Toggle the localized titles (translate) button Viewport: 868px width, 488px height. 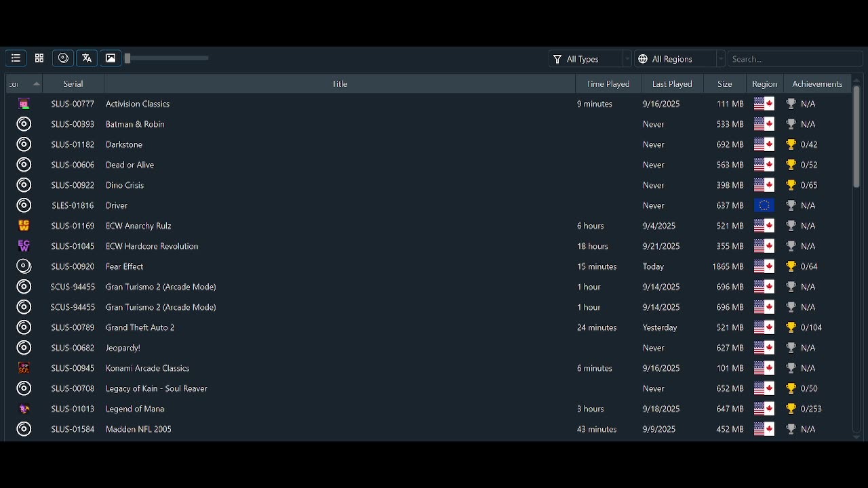pos(87,58)
